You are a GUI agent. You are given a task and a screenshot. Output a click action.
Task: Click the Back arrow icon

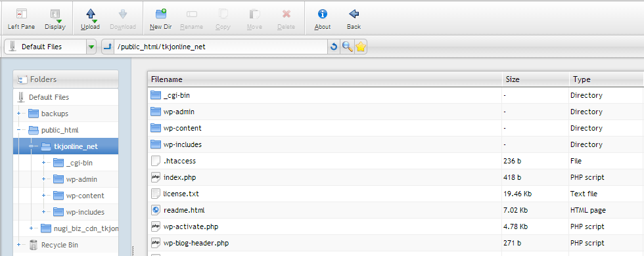(x=354, y=14)
